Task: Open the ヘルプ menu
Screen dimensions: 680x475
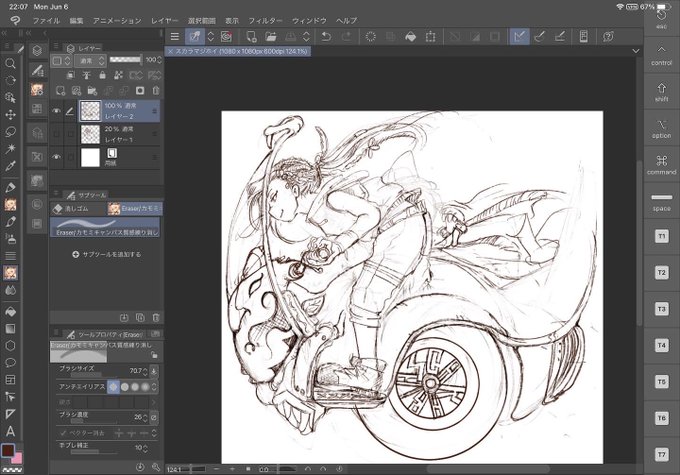Action: tap(346, 21)
